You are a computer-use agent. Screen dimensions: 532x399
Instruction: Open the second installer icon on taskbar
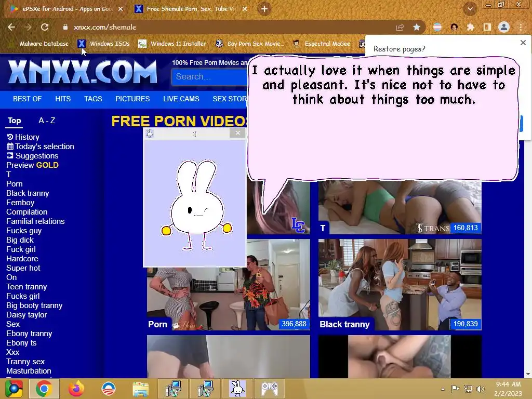[205, 389]
